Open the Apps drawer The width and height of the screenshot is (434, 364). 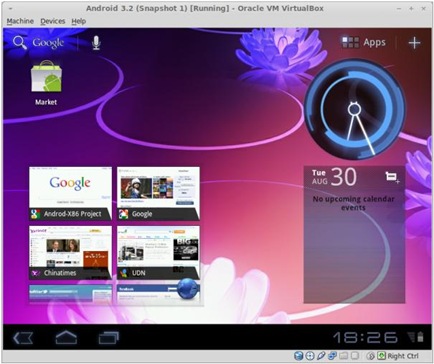[x=364, y=42]
